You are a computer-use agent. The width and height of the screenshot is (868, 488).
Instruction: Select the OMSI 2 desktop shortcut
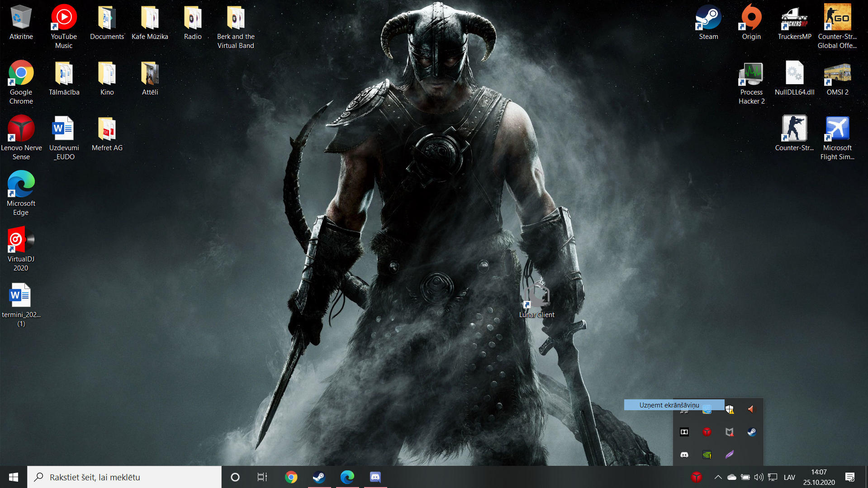(837, 78)
